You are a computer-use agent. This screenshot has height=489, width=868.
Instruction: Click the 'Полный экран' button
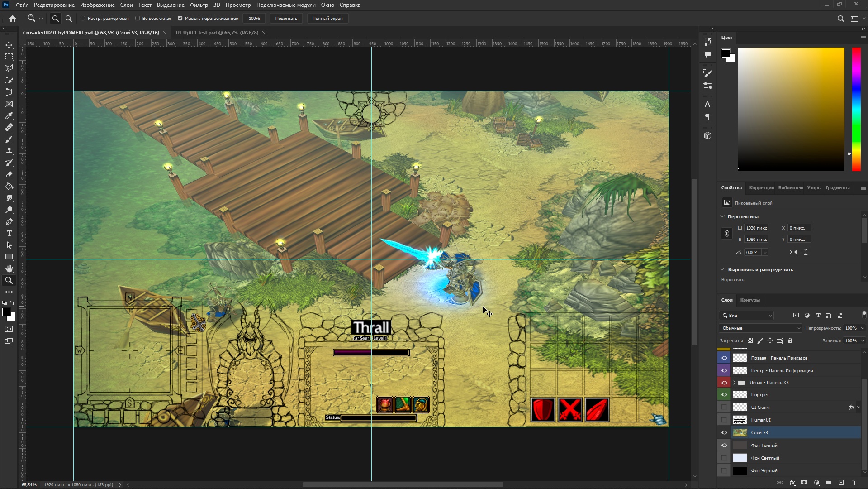327,19
